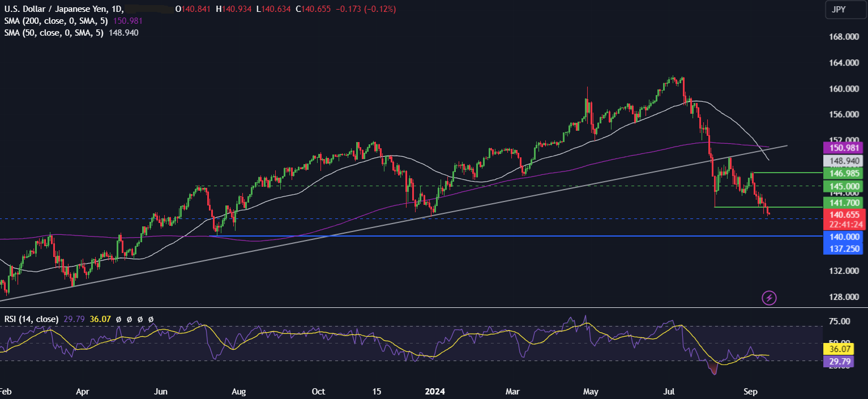
Task: Click the 36.07 value in RSI legend
Action: tap(100, 319)
